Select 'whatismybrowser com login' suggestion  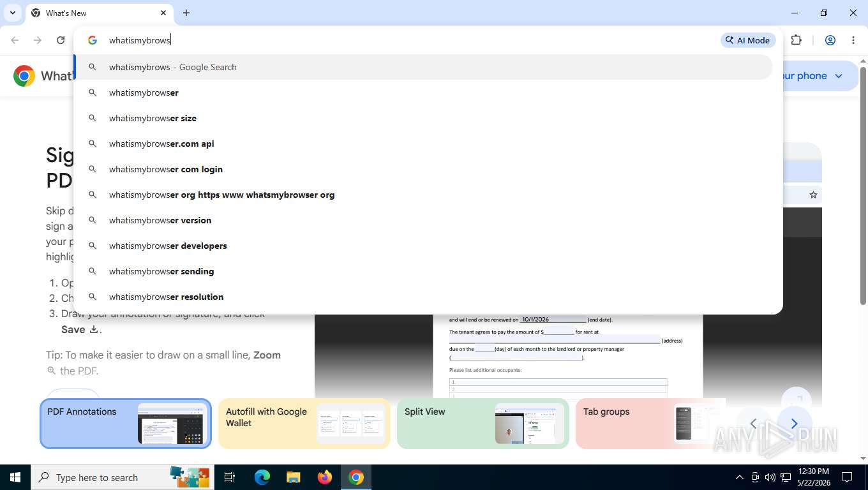[424, 169]
